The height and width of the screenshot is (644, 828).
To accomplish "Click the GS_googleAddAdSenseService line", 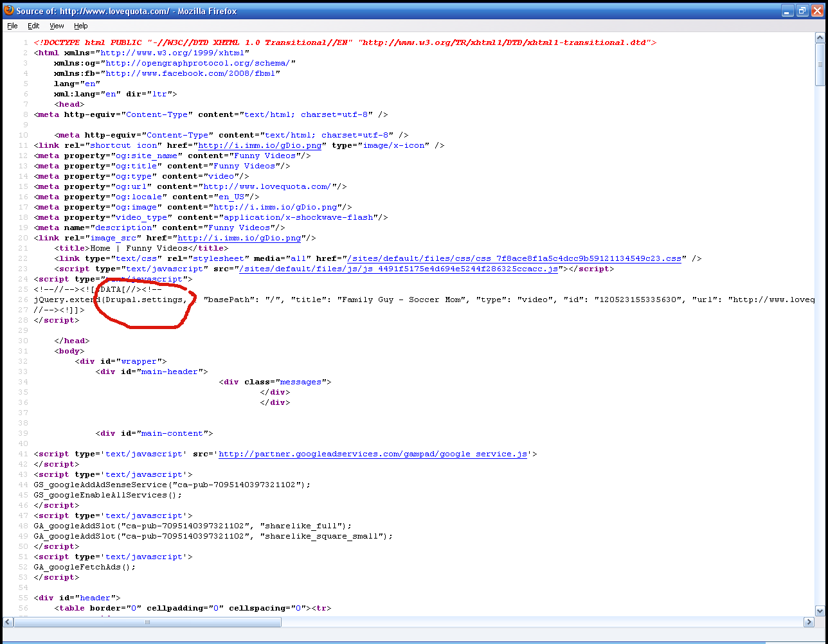I will 172,485.
